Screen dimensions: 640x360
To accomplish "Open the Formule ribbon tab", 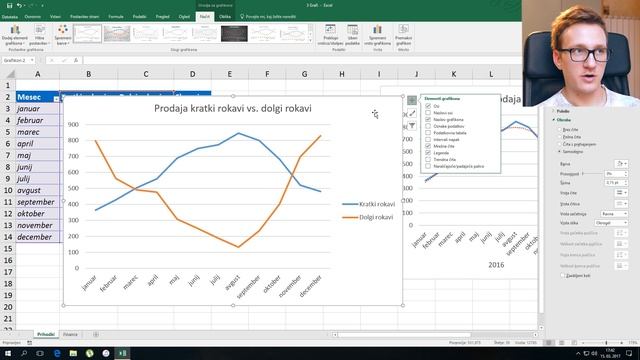I will tap(116, 17).
